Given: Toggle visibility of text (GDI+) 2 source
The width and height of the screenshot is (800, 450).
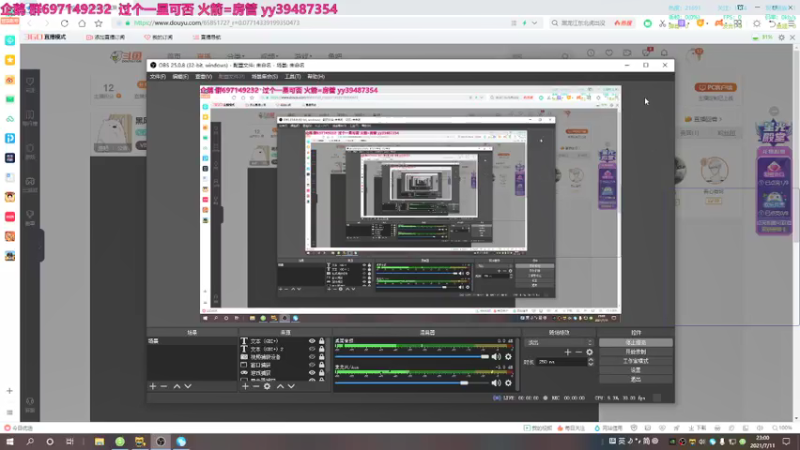Looking at the screenshot, I should coord(312,349).
